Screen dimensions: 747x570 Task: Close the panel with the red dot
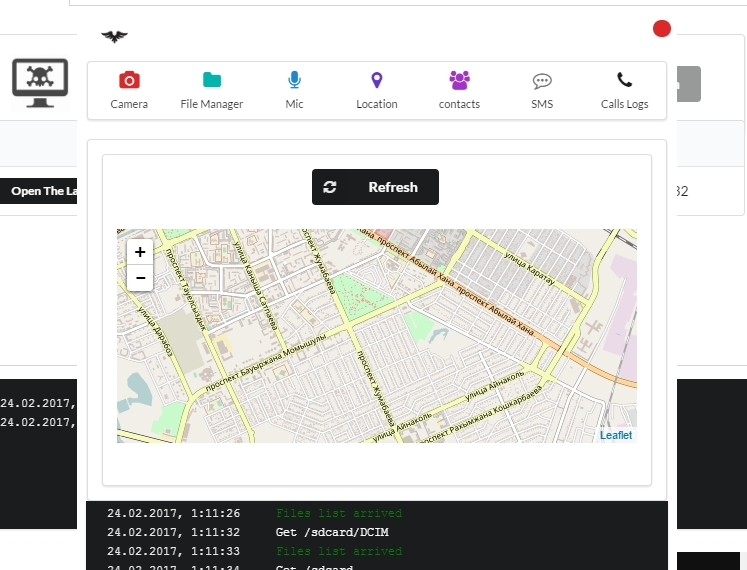point(661,29)
